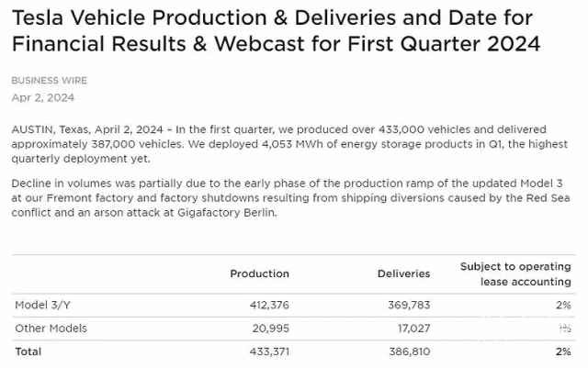
Task: Click Other Models production value 20,995
Action: coord(270,328)
